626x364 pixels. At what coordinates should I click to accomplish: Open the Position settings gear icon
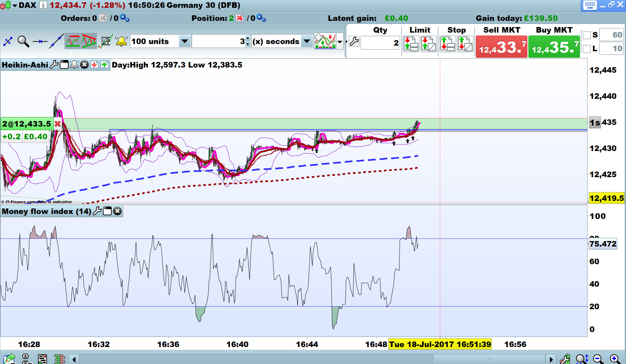point(261,18)
